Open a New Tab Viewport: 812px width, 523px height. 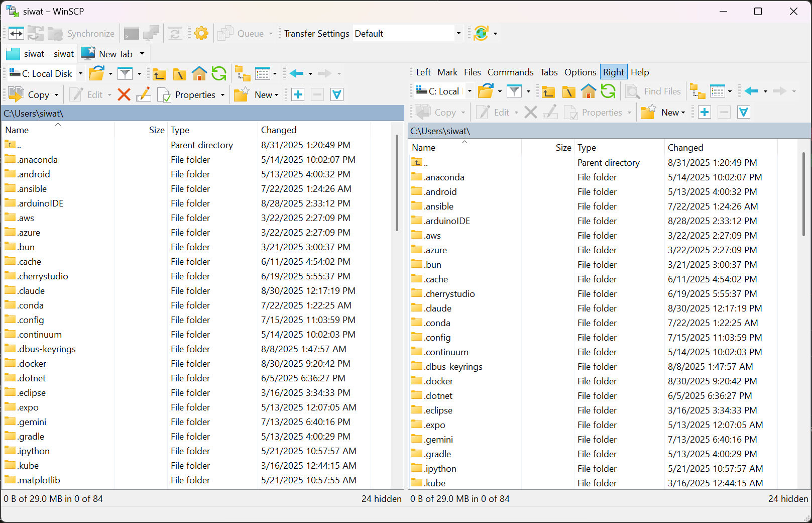tap(107, 54)
